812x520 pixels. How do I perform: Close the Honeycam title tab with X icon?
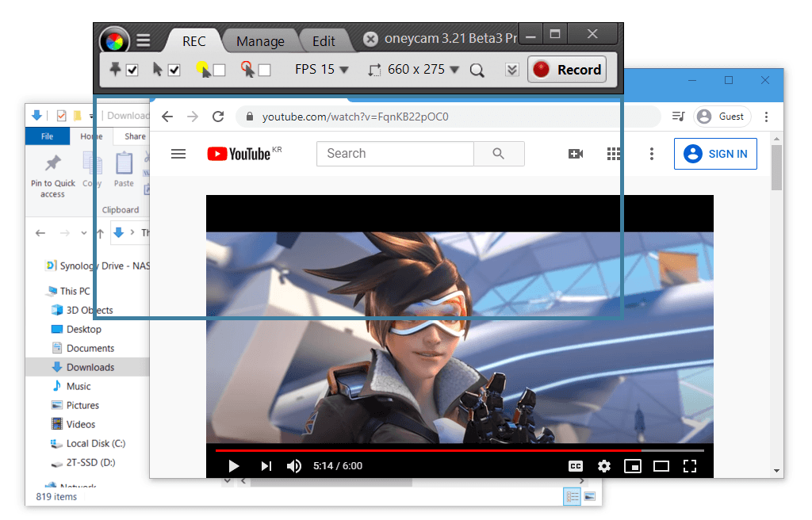(x=370, y=40)
